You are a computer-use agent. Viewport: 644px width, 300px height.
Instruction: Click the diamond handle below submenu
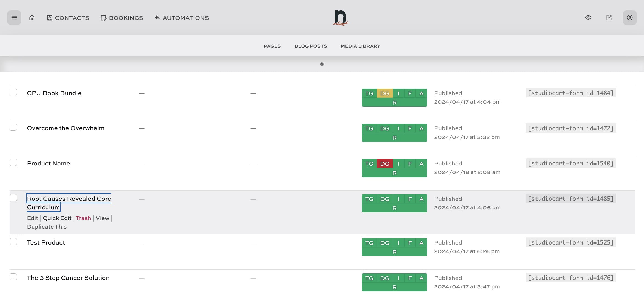322,64
